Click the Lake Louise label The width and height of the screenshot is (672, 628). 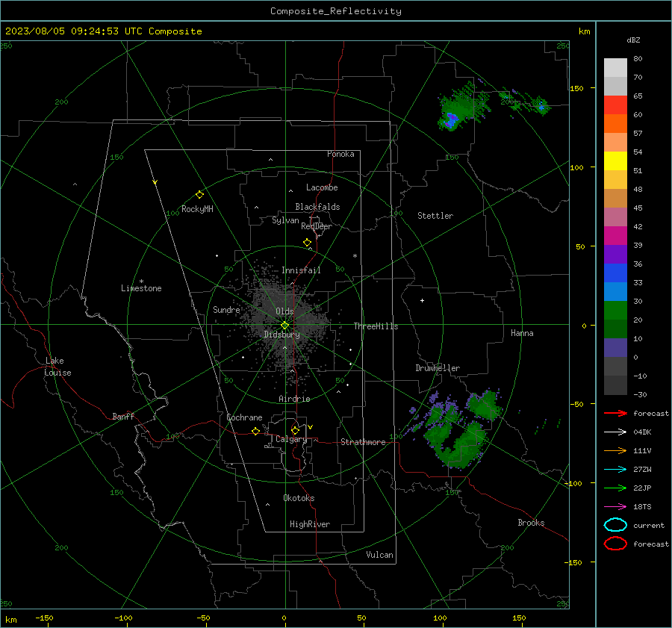click(x=57, y=367)
